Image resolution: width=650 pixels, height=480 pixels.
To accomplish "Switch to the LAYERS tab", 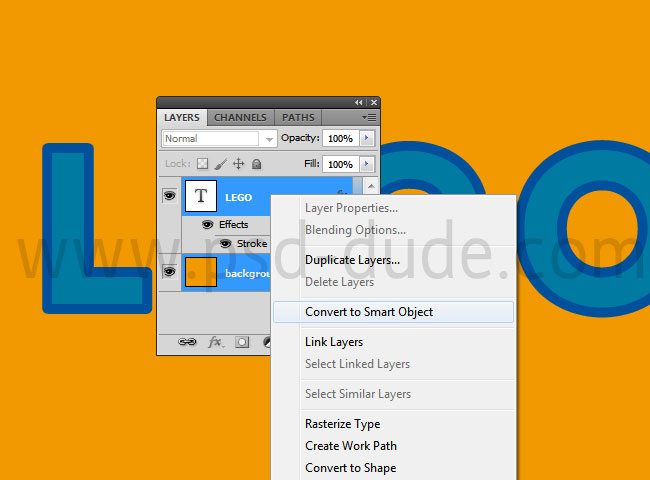I will point(182,118).
